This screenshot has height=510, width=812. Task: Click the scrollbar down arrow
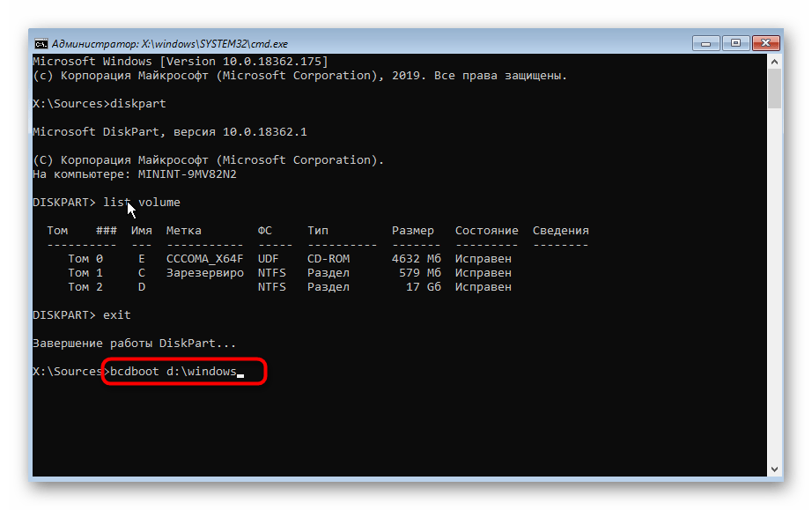pyautogui.click(x=773, y=470)
